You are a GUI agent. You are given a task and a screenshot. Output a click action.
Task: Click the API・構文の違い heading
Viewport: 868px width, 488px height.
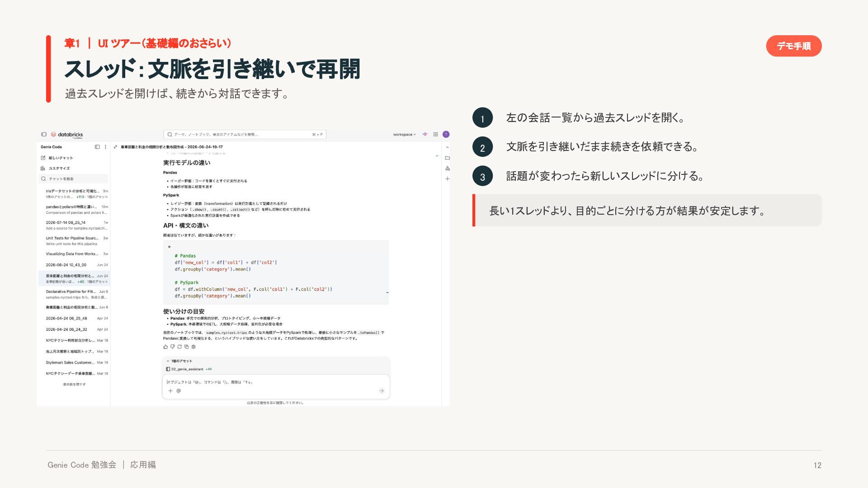[x=186, y=225]
